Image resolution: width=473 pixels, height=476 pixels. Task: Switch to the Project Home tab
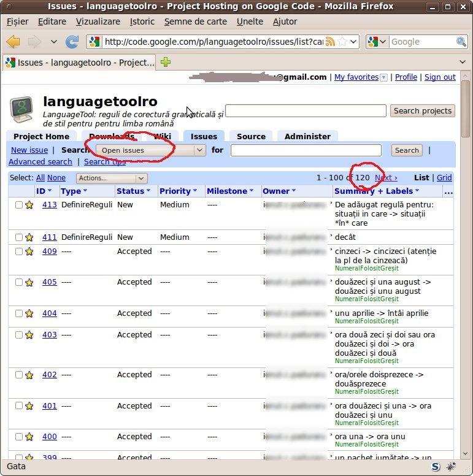click(x=41, y=136)
